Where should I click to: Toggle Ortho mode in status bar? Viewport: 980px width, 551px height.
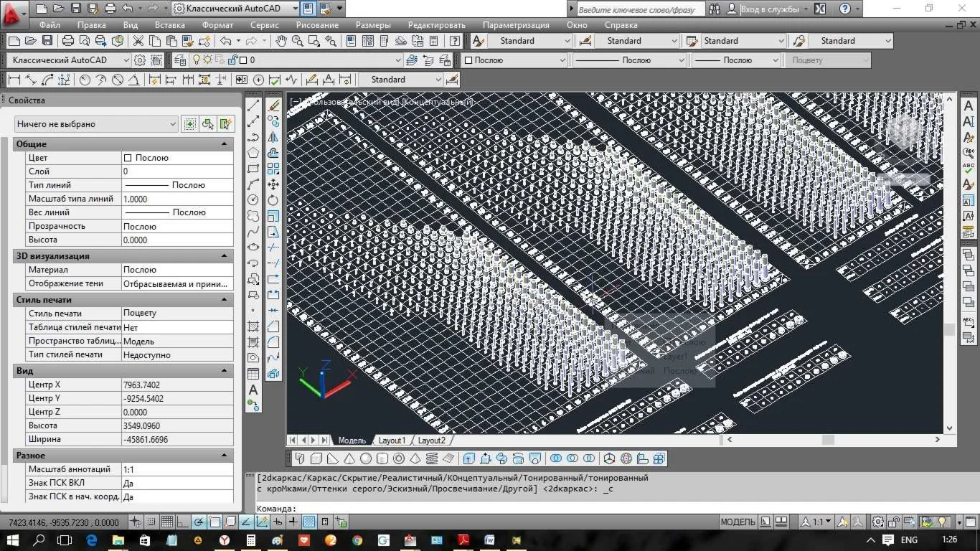tap(182, 522)
